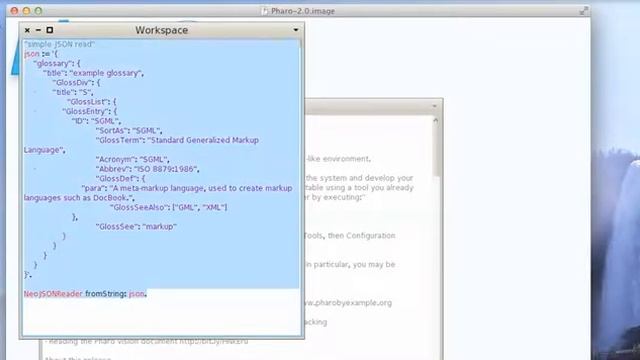
Task: Collapse the Workspace window via minus icon
Action: [38, 30]
